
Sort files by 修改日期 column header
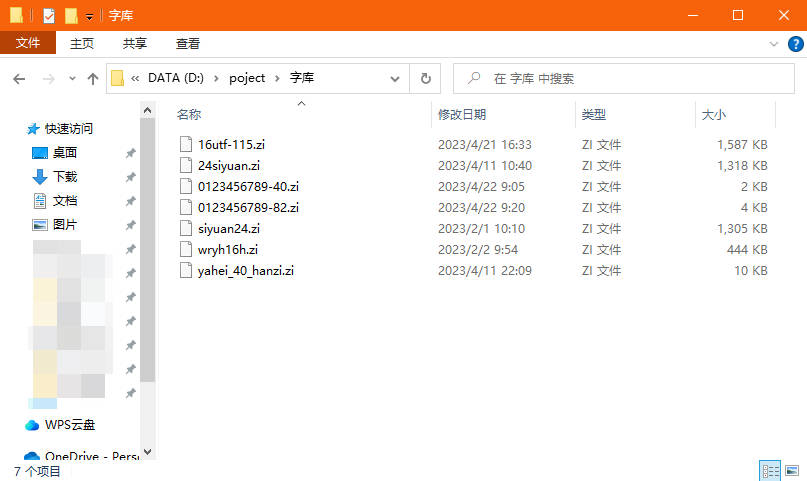pos(462,115)
